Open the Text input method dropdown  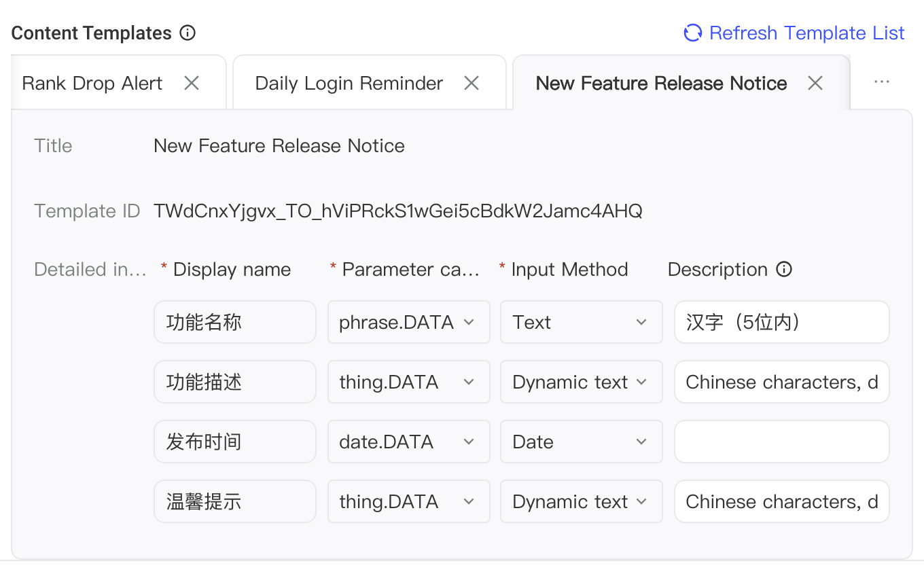pos(582,322)
